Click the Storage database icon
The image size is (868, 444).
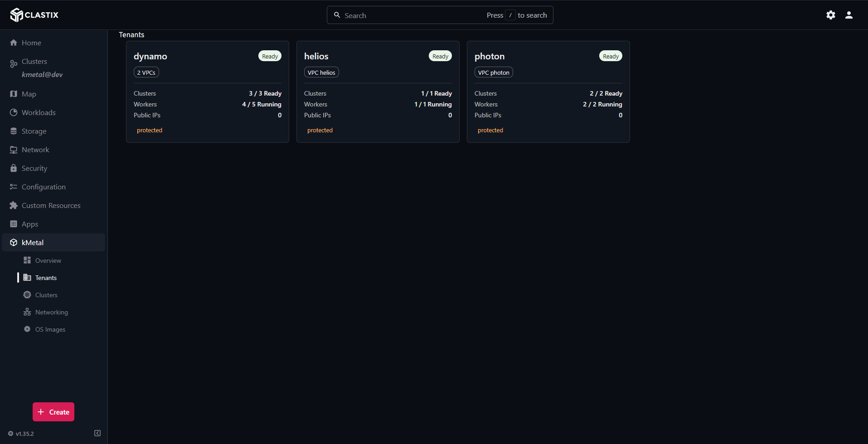(14, 131)
